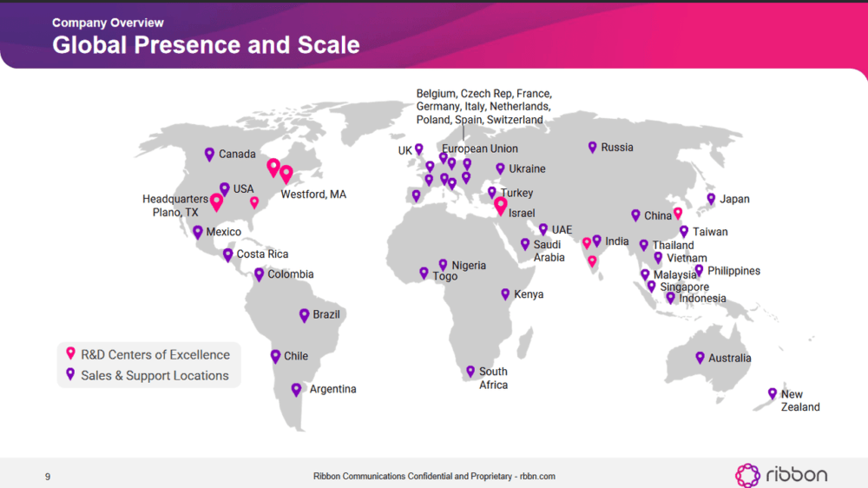Select the Australia map pin
The image size is (868, 488).
click(x=700, y=358)
